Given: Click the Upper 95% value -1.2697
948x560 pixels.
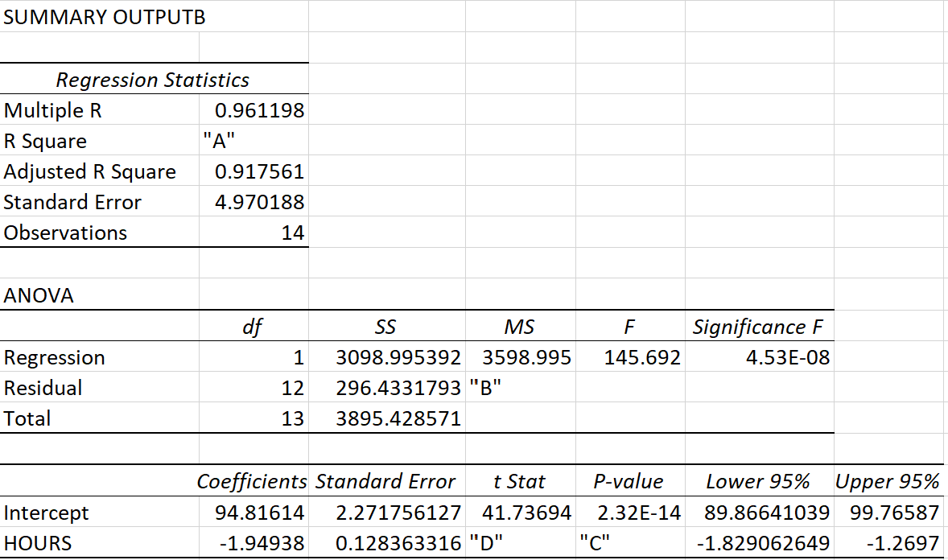Looking at the screenshot, I should coord(903,544).
